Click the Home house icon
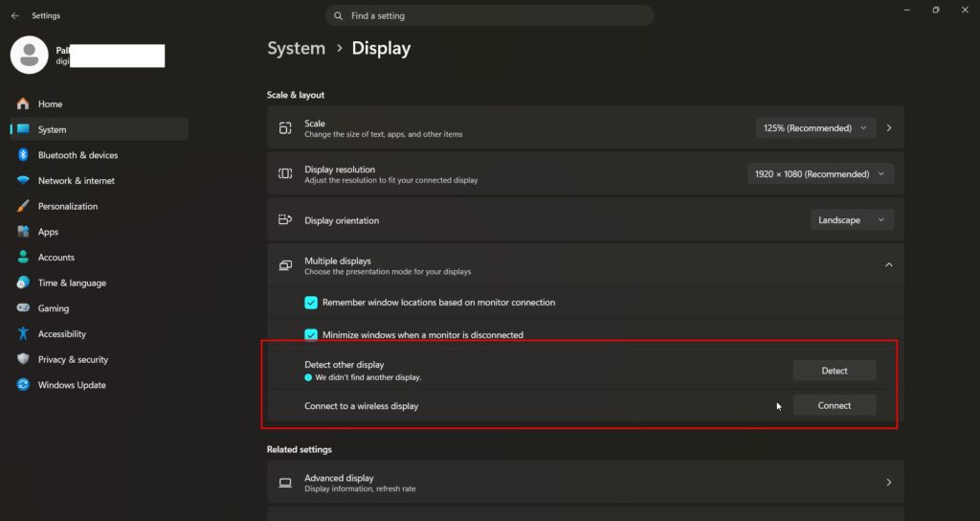Image resolution: width=980 pixels, height=521 pixels. coord(23,103)
